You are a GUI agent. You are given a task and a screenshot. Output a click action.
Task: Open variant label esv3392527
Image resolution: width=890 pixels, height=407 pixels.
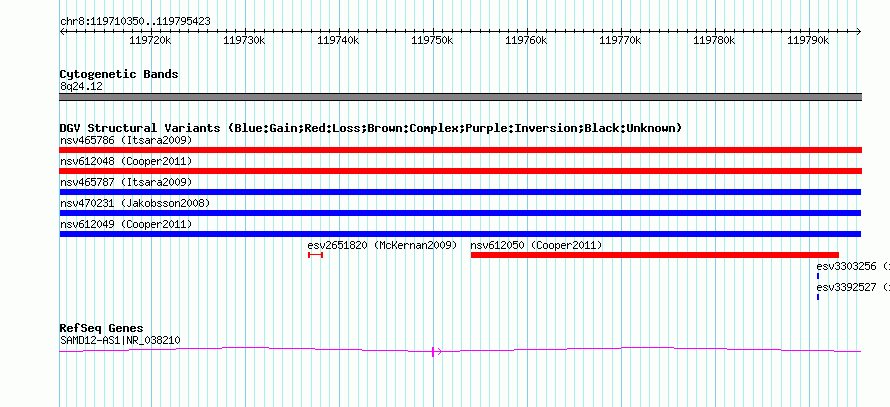point(853,287)
